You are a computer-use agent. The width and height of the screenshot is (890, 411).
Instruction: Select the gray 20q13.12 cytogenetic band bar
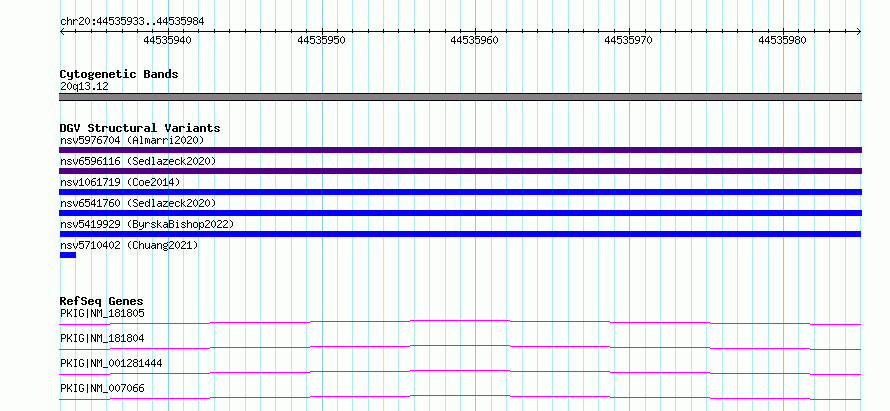[x=460, y=97]
